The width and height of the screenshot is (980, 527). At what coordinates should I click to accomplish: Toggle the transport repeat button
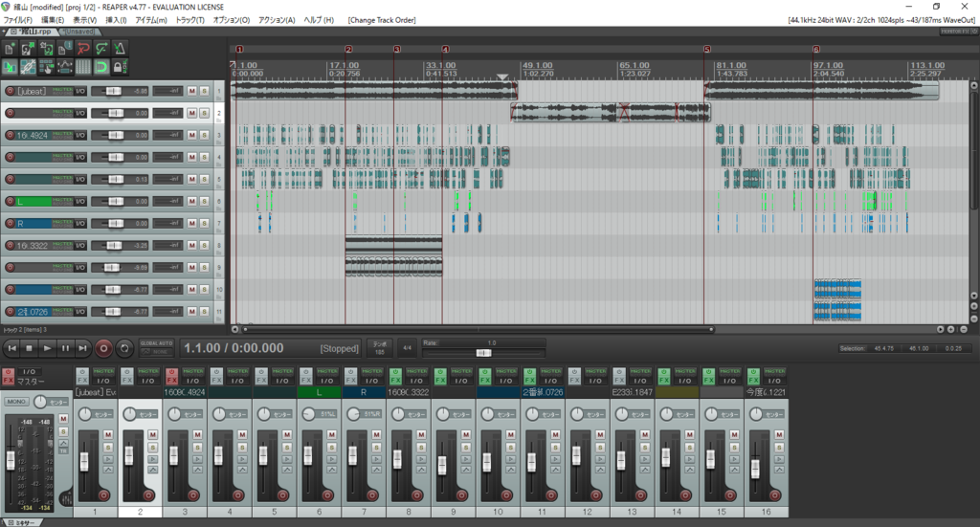click(124, 348)
